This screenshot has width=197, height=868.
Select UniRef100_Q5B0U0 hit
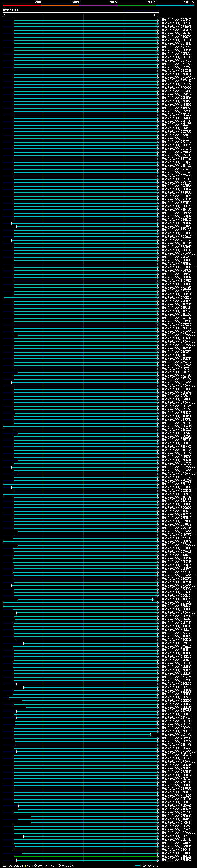177,426
